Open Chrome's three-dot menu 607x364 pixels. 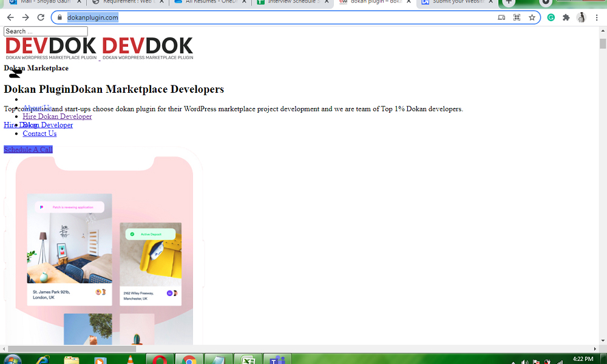pyautogui.click(x=597, y=18)
